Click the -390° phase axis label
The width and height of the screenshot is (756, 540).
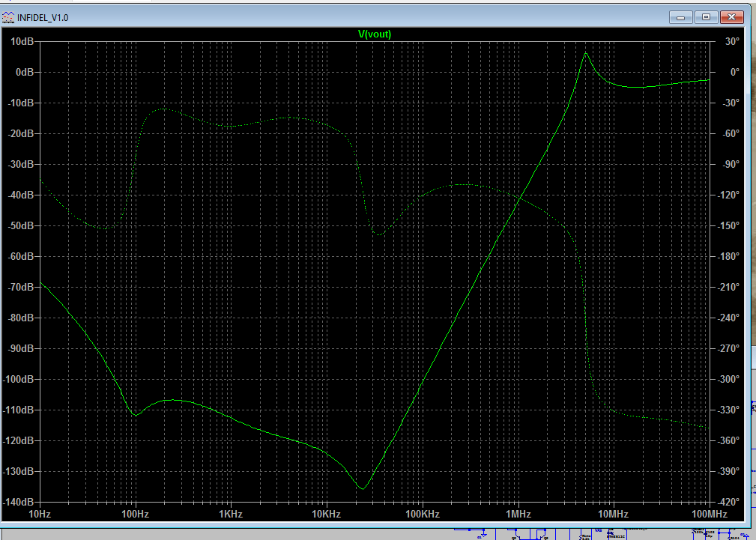[728, 471]
